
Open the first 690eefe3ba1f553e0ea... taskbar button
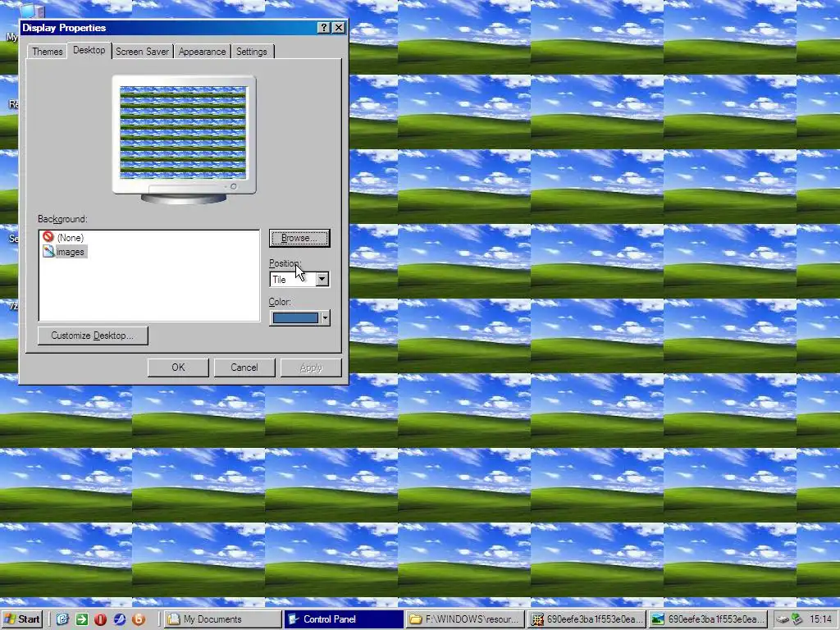tap(586, 619)
